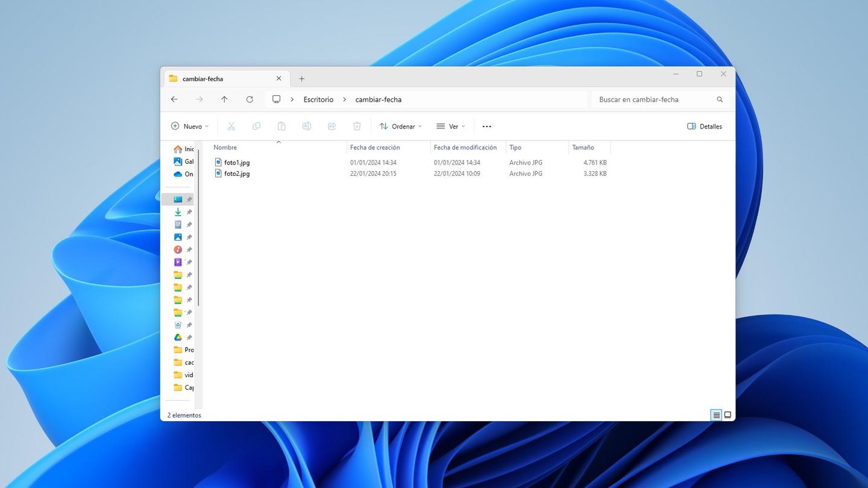868x488 pixels.
Task: Open the Downloads folder in the sidebar
Action: tap(177, 211)
